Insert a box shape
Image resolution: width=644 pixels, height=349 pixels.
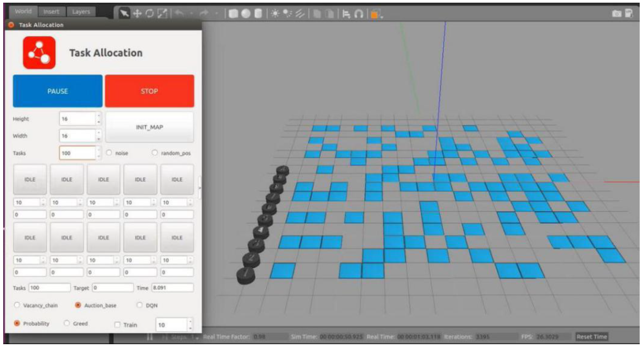(x=233, y=13)
